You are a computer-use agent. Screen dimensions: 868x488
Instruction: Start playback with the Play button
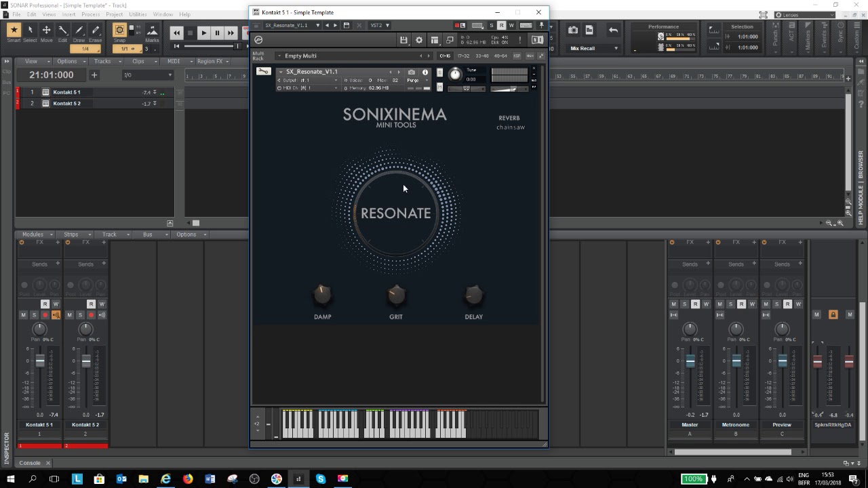[x=203, y=33]
